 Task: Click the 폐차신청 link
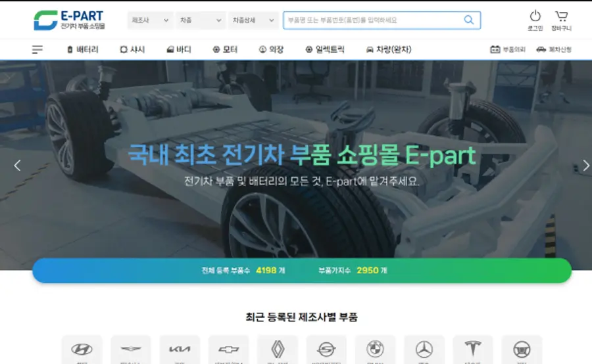554,49
